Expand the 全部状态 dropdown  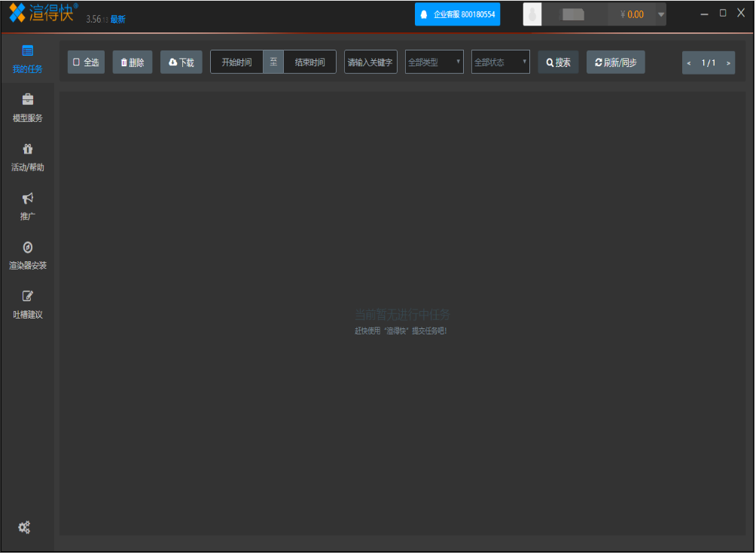point(501,63)
